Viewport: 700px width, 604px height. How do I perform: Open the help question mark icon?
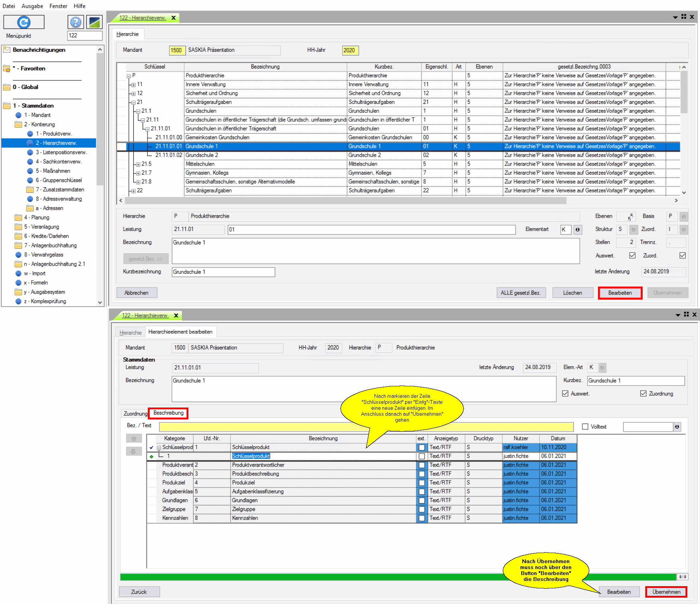point(76,22)
